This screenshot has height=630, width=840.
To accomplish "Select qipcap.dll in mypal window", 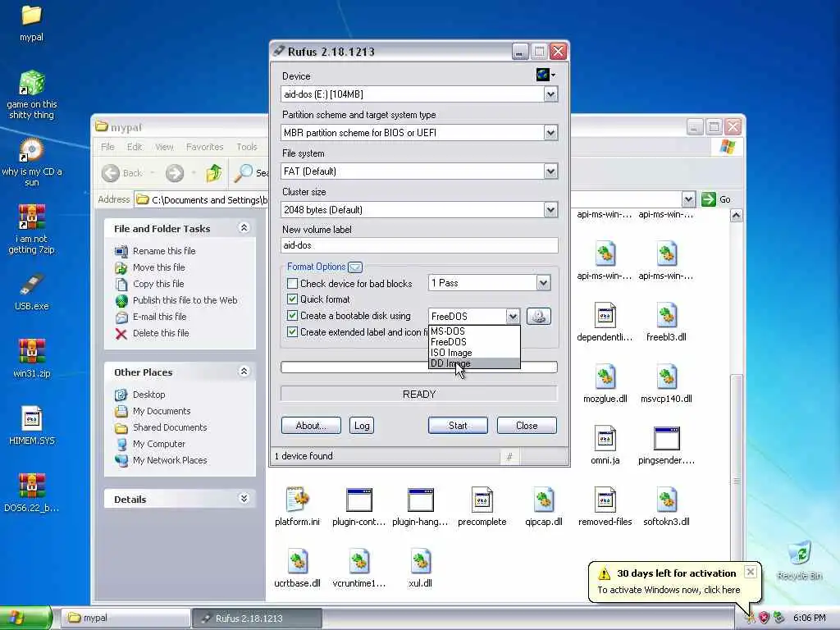I will (543, 507).
